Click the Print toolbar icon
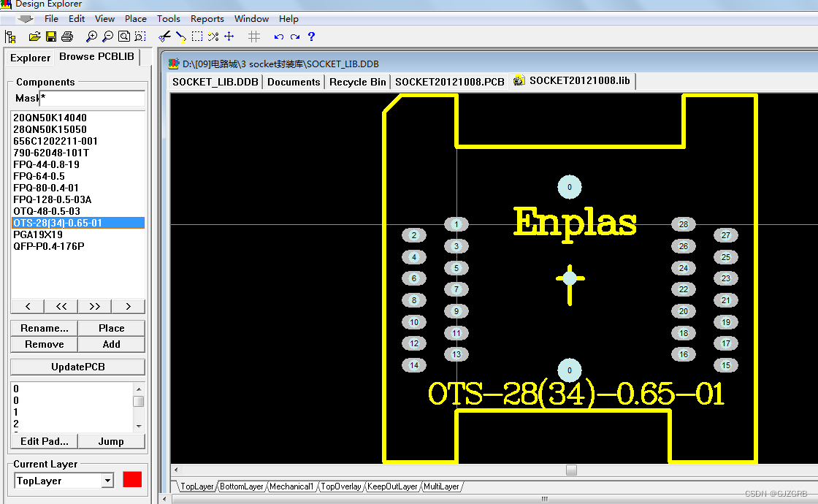Viewport: 818px width, 504px height. 67,37
